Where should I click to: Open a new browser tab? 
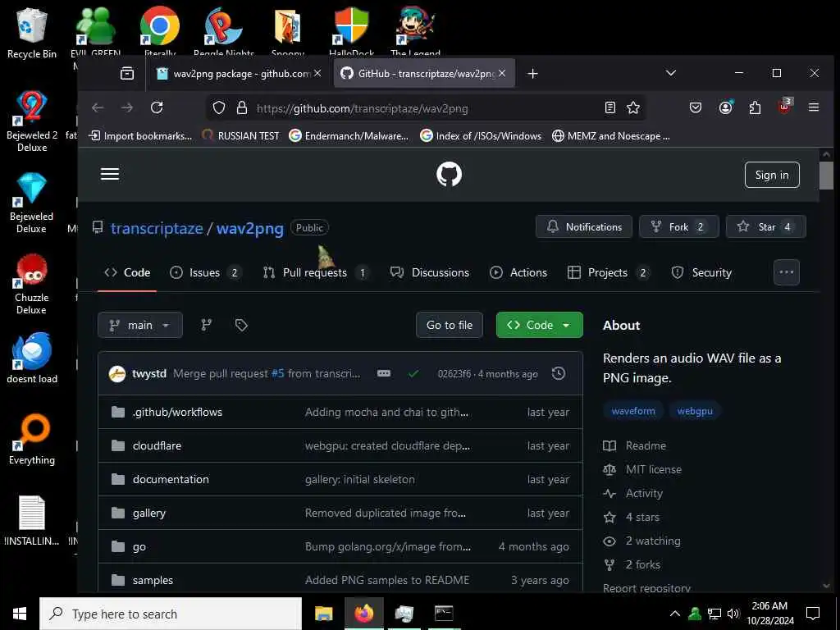click(x=532, y=73)
